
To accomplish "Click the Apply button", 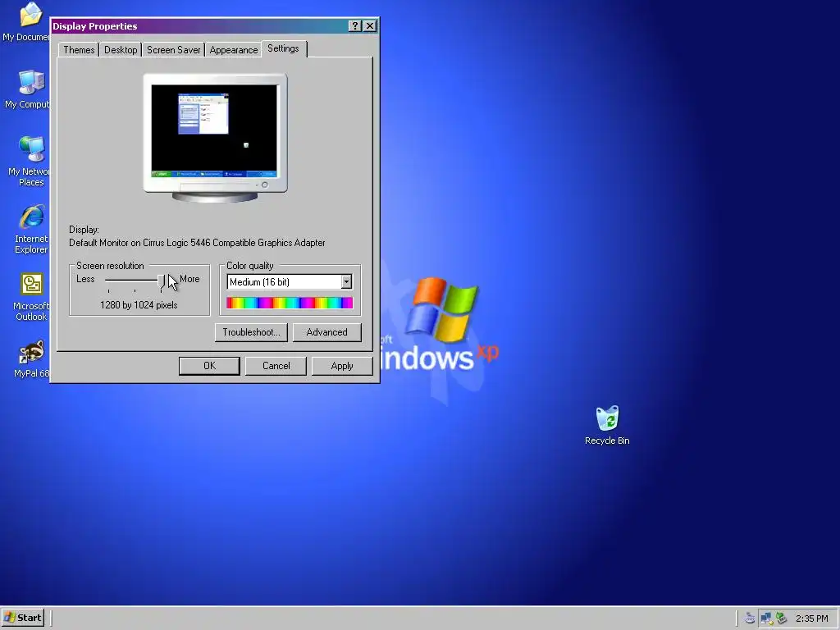I will [342, 366].
